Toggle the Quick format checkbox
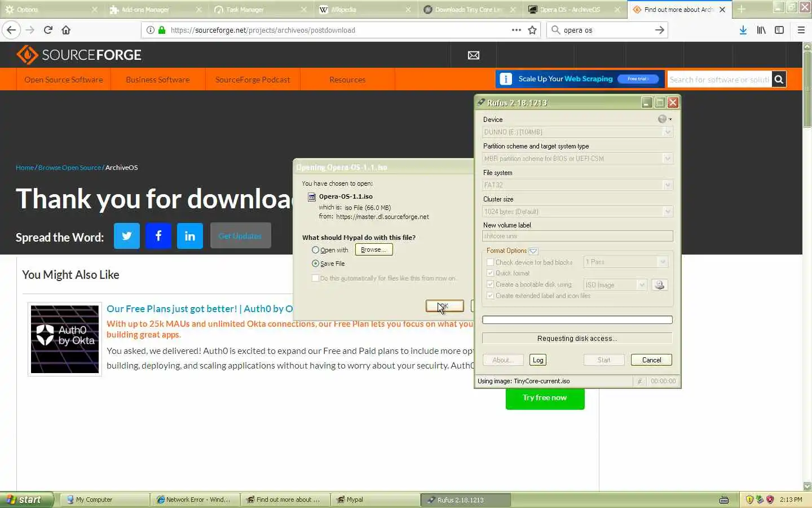The height and width of the screenshot is (508, 812). pos(490,273)
